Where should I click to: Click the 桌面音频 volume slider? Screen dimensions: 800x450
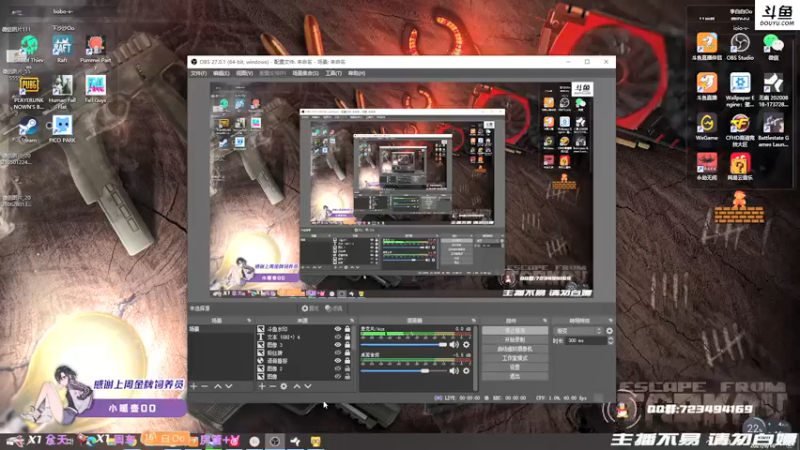pos(404,371)
